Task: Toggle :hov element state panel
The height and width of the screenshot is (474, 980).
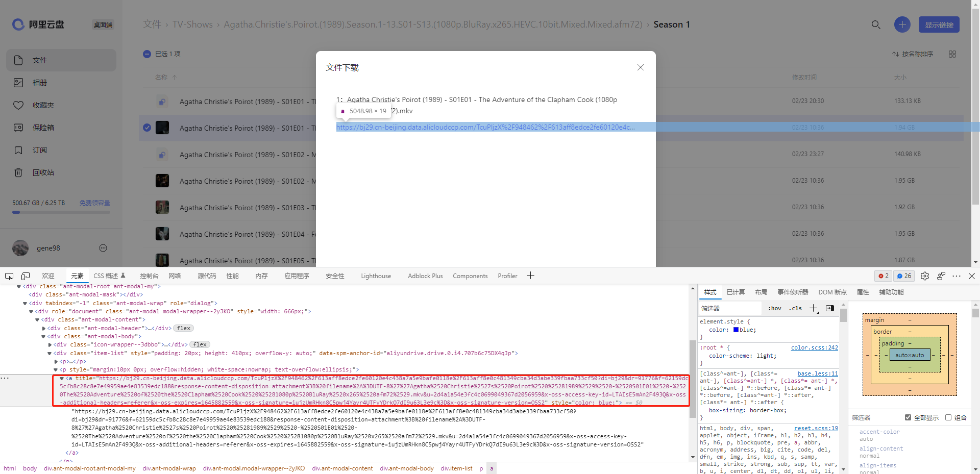Action: pyautogui.click(x=775, y=308)
